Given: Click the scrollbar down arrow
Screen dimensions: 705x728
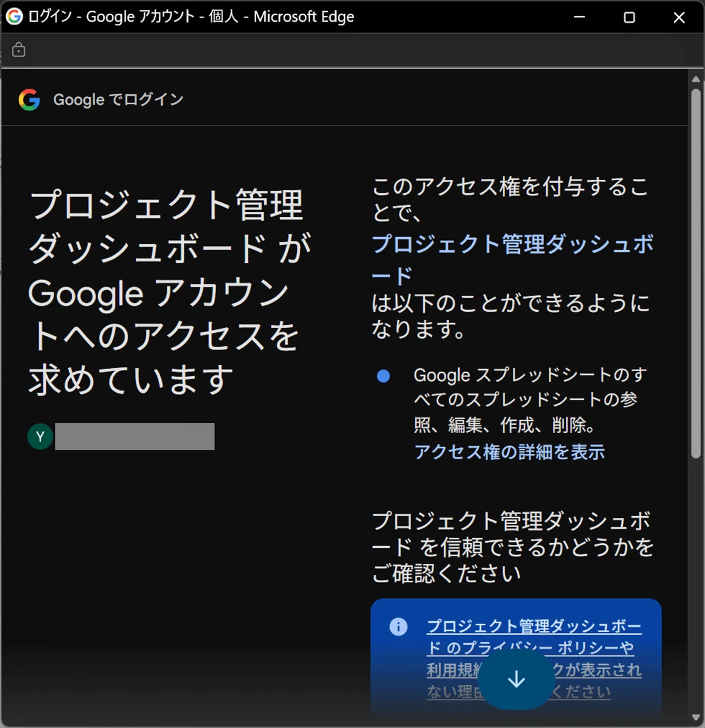Looking at the screenshot, I should pos(696,719).
